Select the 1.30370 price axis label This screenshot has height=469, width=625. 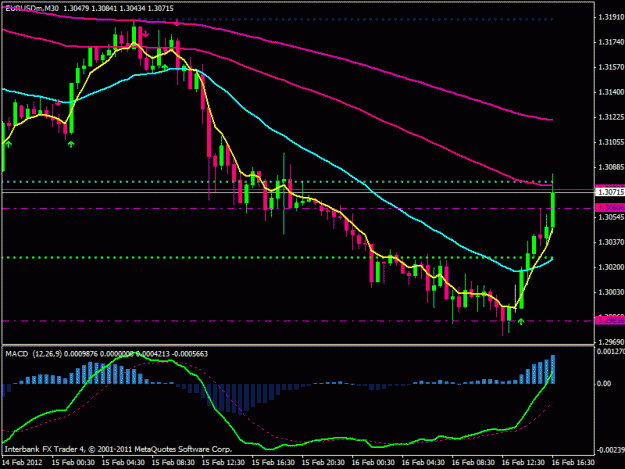(x=611, y=242)
